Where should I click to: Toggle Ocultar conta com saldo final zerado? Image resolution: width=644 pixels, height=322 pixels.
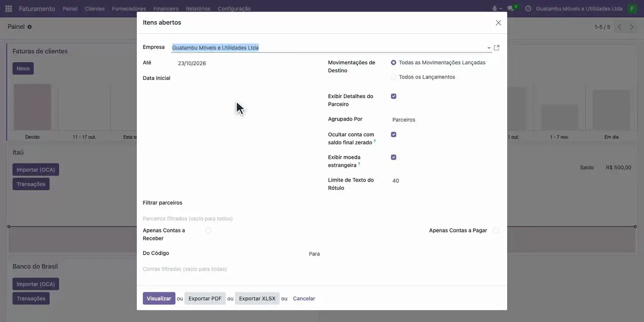393,134
